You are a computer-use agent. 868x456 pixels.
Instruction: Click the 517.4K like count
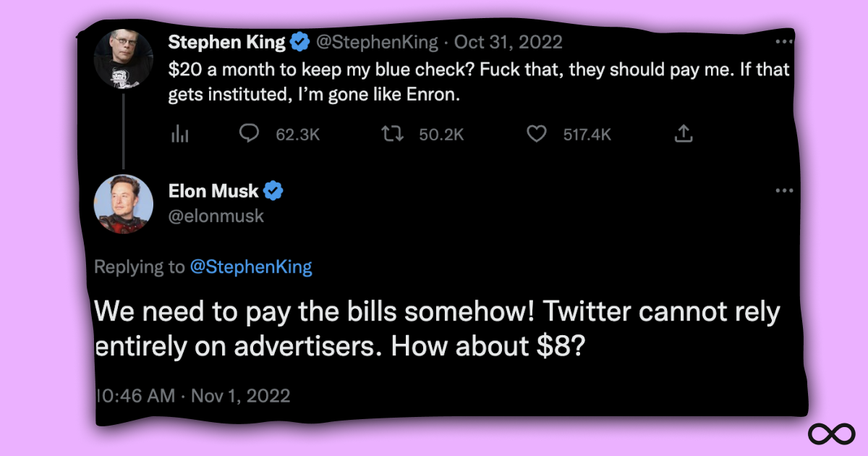click(x=587, y=134)
